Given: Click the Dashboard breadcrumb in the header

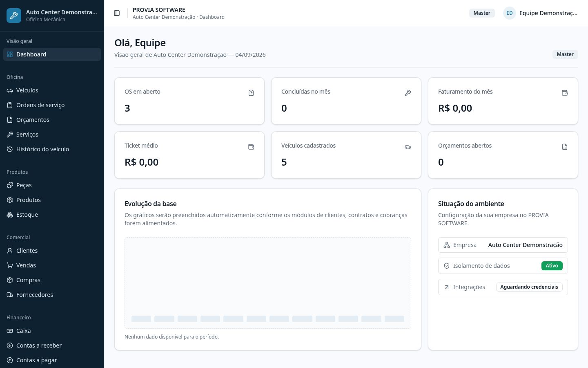Looking at the screenshot, I should tap(212, 17).
